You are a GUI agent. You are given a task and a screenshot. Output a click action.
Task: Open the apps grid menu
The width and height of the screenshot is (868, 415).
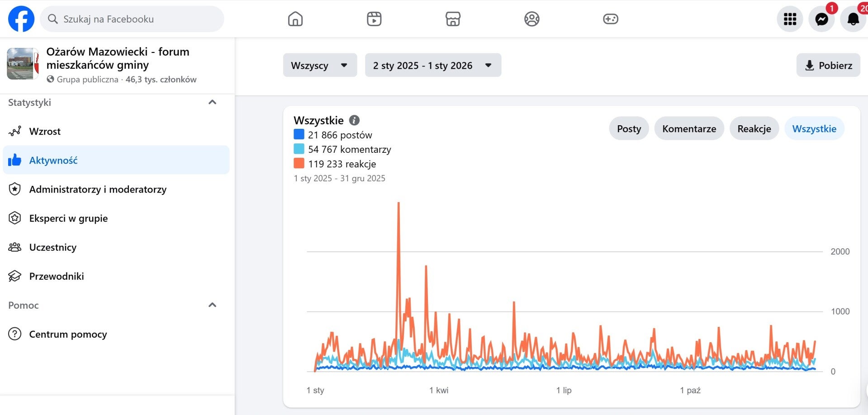[x=790, y=19]
